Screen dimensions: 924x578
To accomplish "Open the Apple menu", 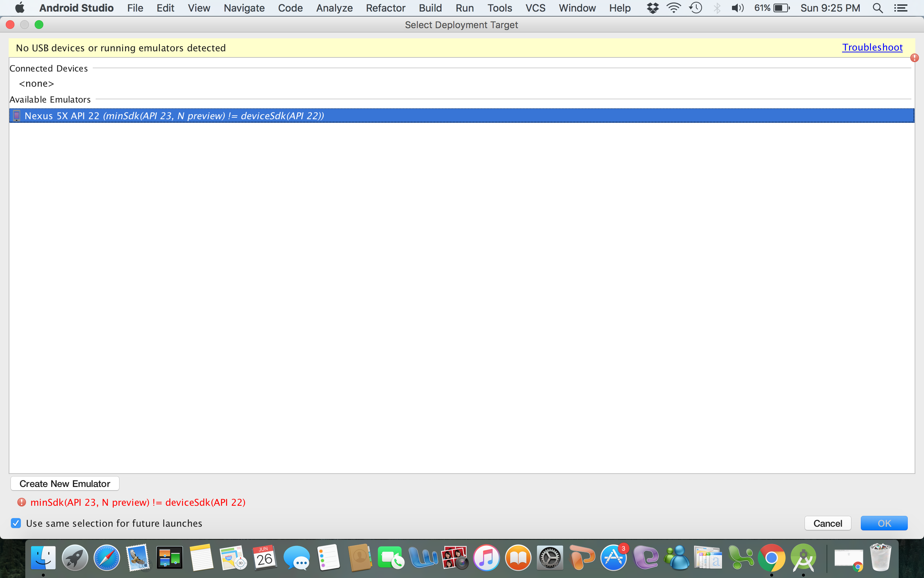I will tap(19, 8).
